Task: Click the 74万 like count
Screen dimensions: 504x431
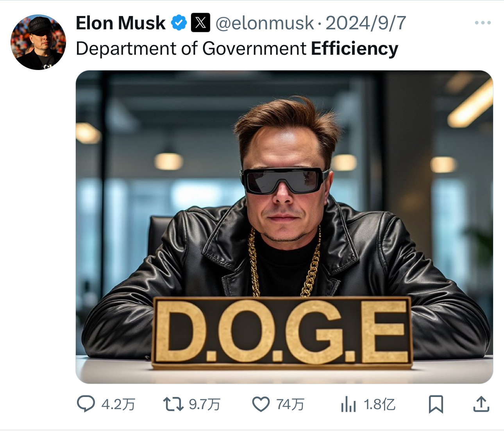Action: click(x=290, y=404)
